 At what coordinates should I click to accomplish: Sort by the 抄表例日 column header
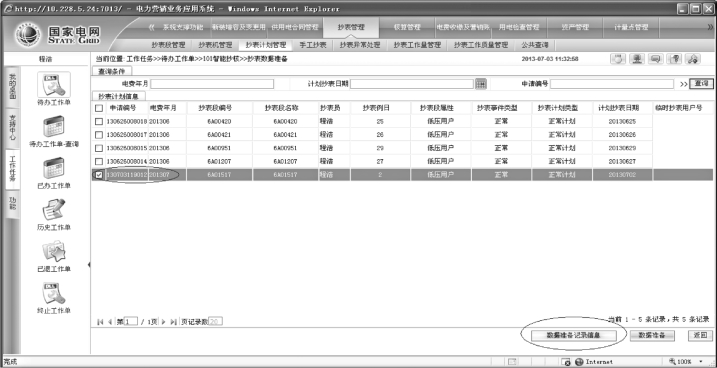(379, 108)
